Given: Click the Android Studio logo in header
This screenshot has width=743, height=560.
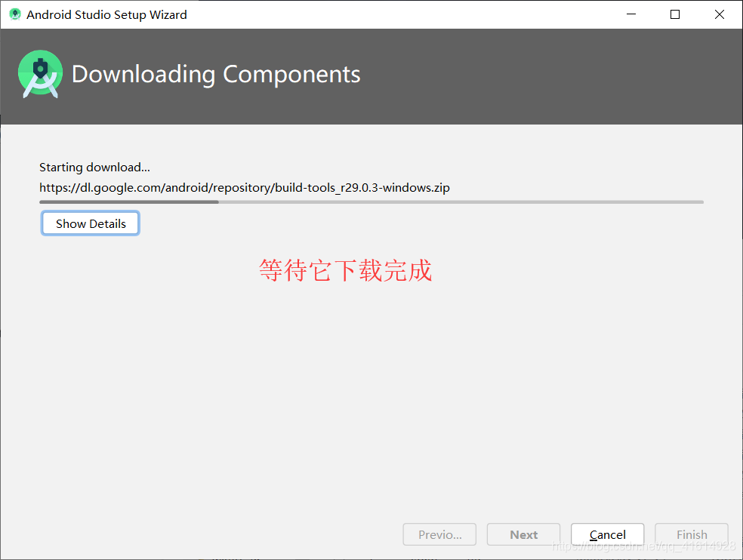Looking at the screenshot, I should tap(40, 74).
